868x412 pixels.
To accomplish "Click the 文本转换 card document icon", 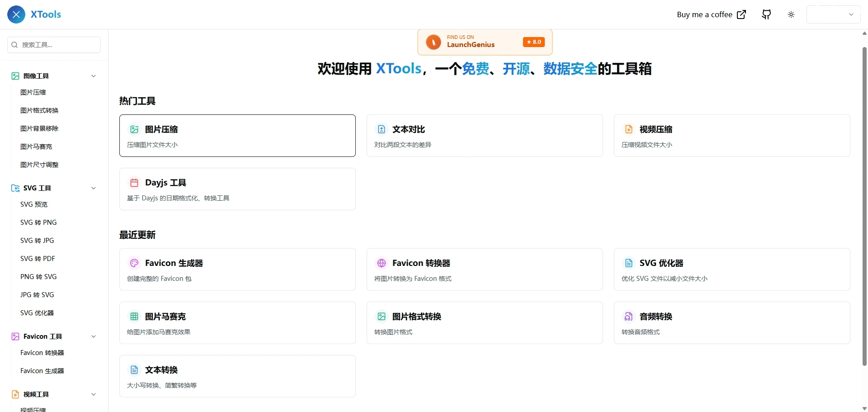I will tap(134, 370).
